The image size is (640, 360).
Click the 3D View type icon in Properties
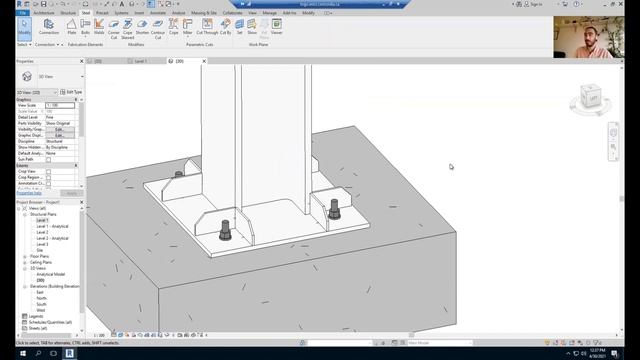click(x=27, y=76)
